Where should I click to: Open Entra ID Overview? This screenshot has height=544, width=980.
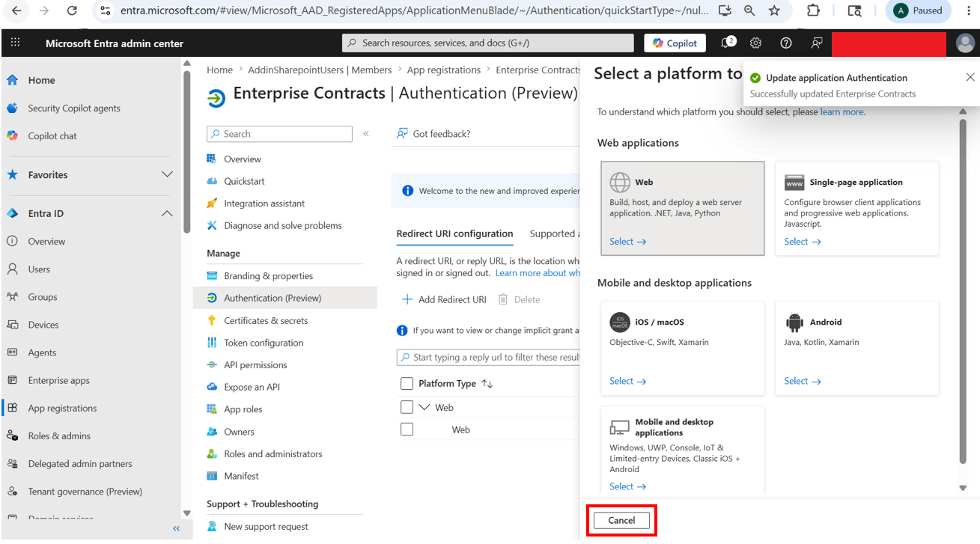click(x=46, y=241)
